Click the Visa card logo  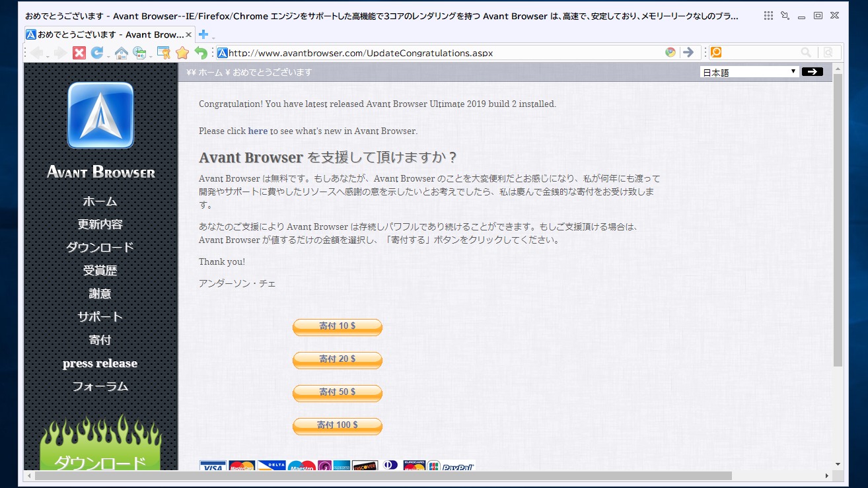[x=213, y=466]
